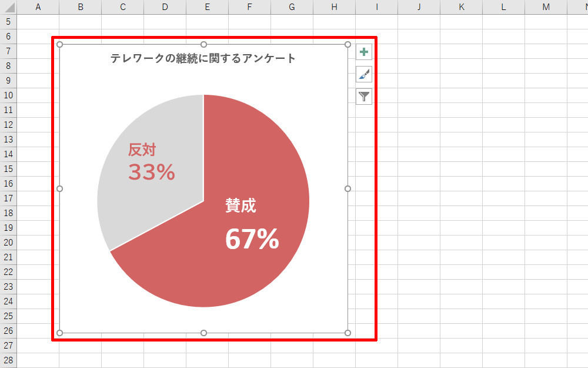
Task: Select row 5 header
Action: click(8, 22)
